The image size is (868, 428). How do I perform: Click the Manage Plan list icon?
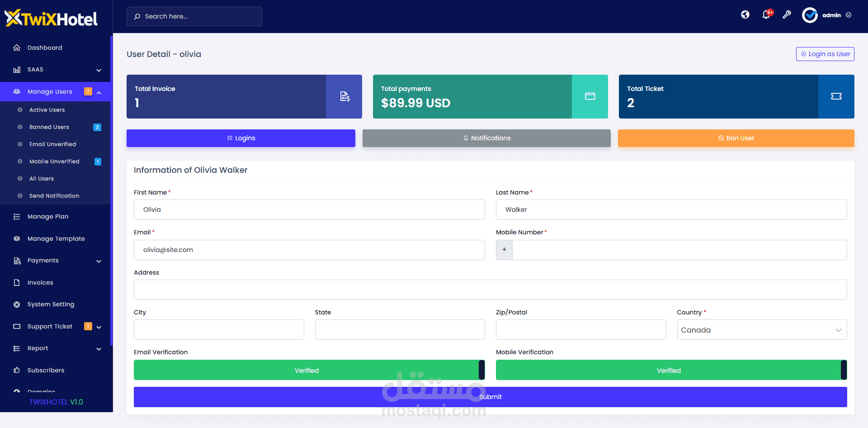pos(17,217)
